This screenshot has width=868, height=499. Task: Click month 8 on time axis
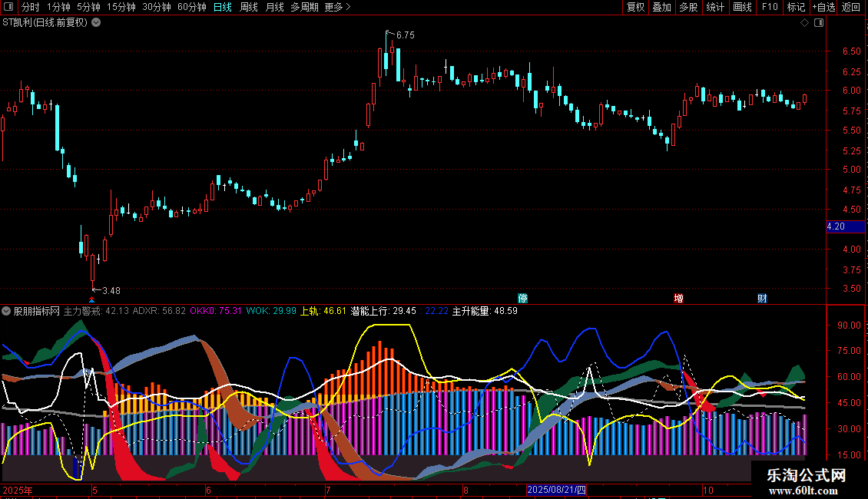click(465, 490)
